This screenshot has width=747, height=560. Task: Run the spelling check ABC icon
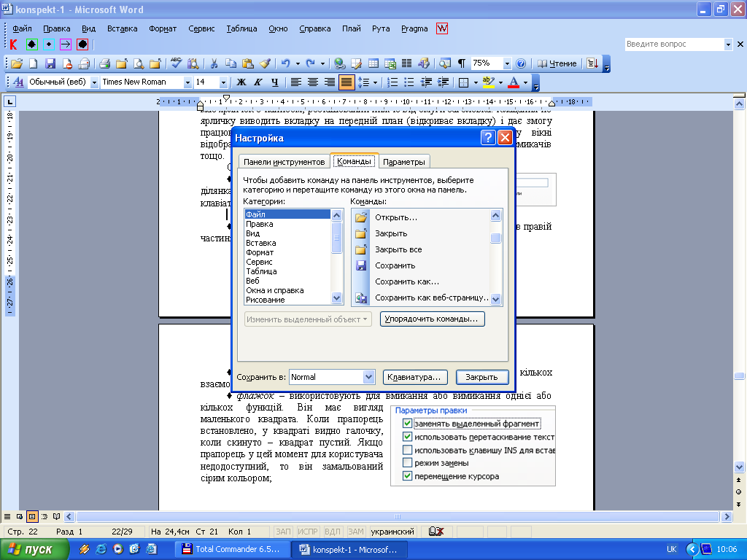[x=177, y=63]
